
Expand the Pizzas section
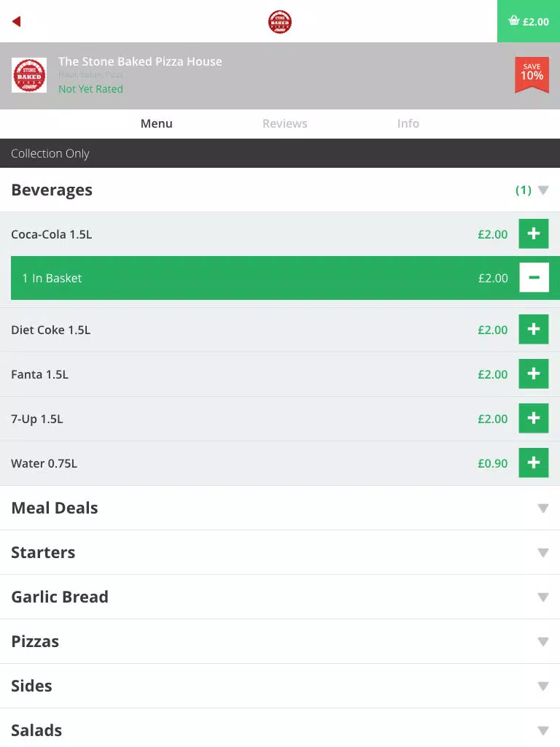click(280, 641)
